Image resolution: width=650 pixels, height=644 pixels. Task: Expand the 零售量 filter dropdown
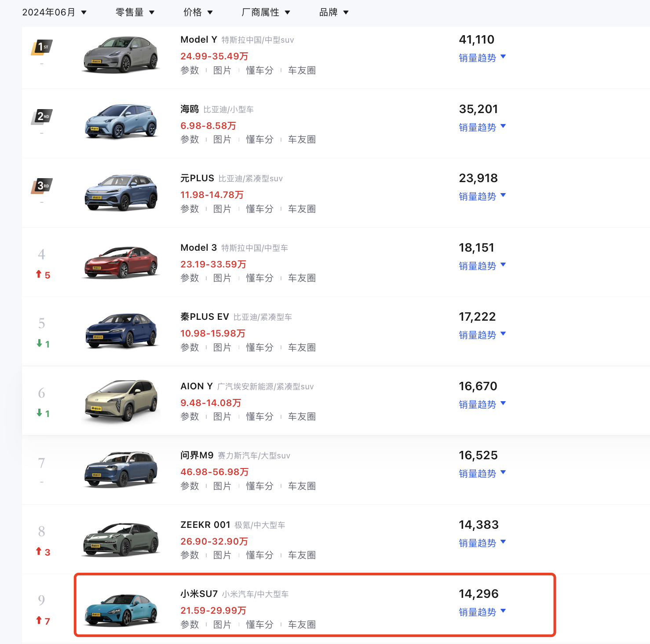point(135,12)
